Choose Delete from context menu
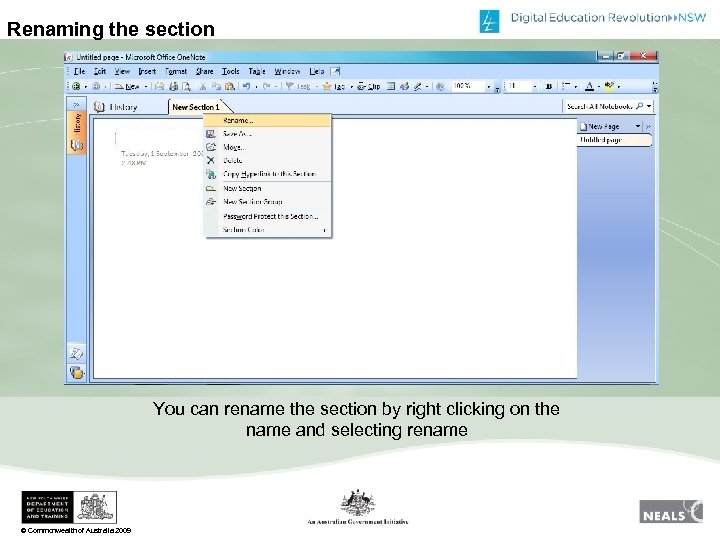720x540 pixels. coord(267,161)
